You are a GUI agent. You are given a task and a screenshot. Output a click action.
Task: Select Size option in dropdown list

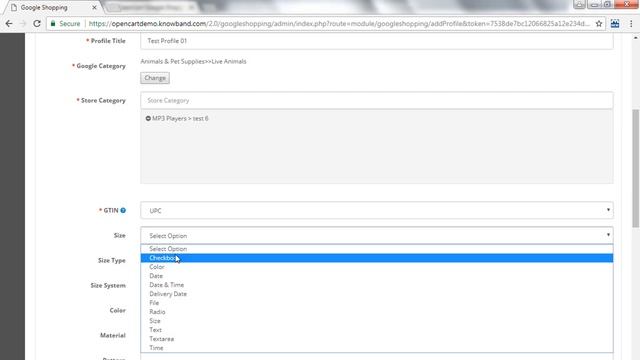pos(377,321)
